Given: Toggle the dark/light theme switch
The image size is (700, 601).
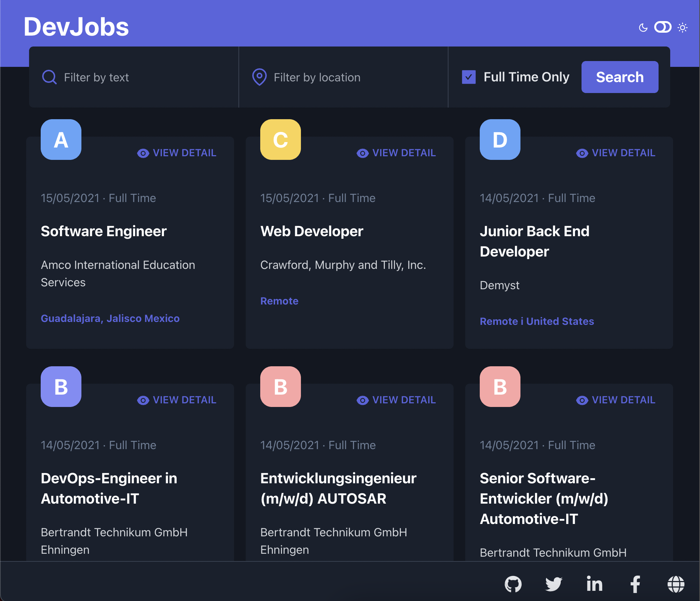Looking at the screenshot, I should tap(663, 27).
